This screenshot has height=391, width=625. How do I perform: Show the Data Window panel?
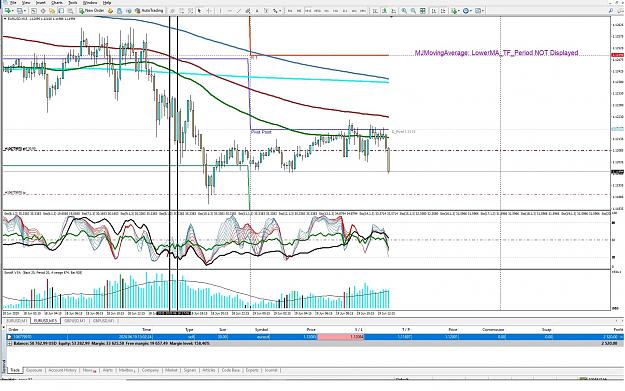43,11
